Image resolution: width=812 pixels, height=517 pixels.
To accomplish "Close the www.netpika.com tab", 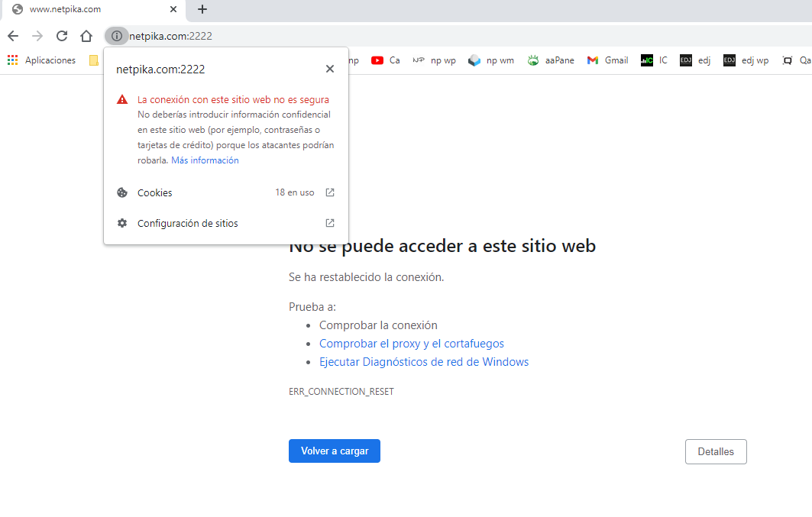I will tap(173, 9).
